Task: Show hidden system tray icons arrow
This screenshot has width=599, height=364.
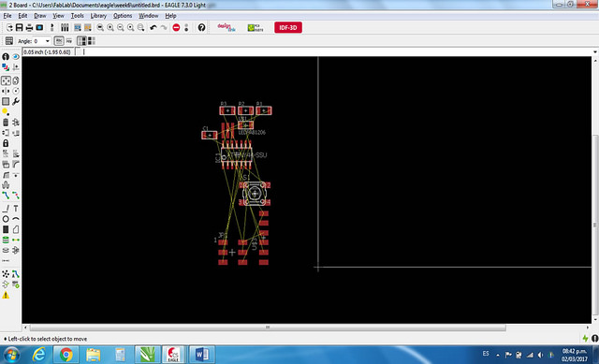Action: (498, 355)
